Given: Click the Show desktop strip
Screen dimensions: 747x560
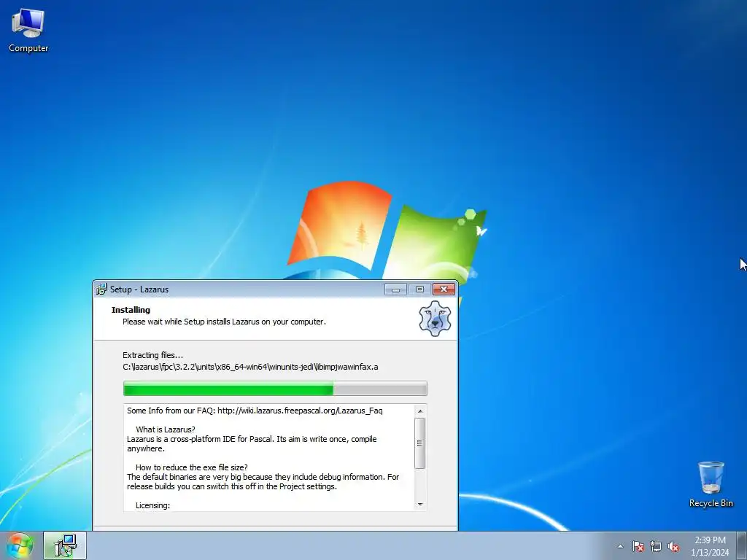Looking at the screenshot, I should (x=742, y=545).
